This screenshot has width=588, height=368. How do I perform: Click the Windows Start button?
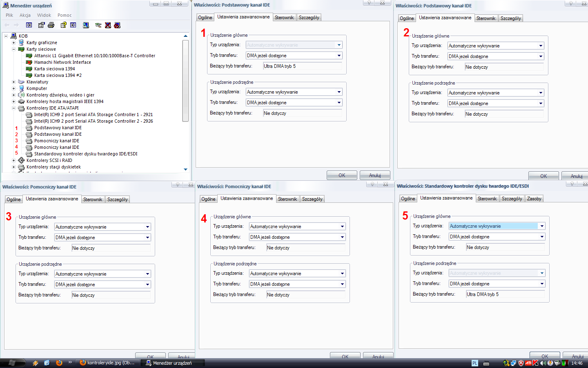pyautogui.click(x=12, y=363)
